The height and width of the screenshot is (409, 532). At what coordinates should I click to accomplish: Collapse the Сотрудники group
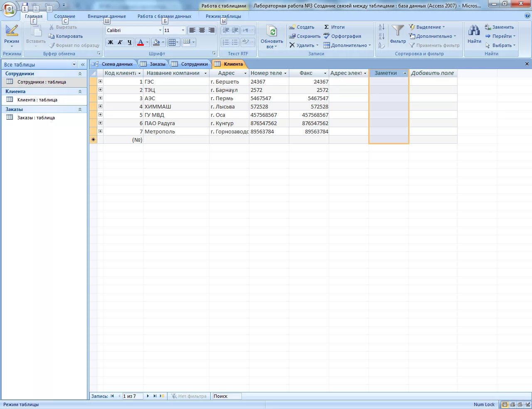pos(80,74)
